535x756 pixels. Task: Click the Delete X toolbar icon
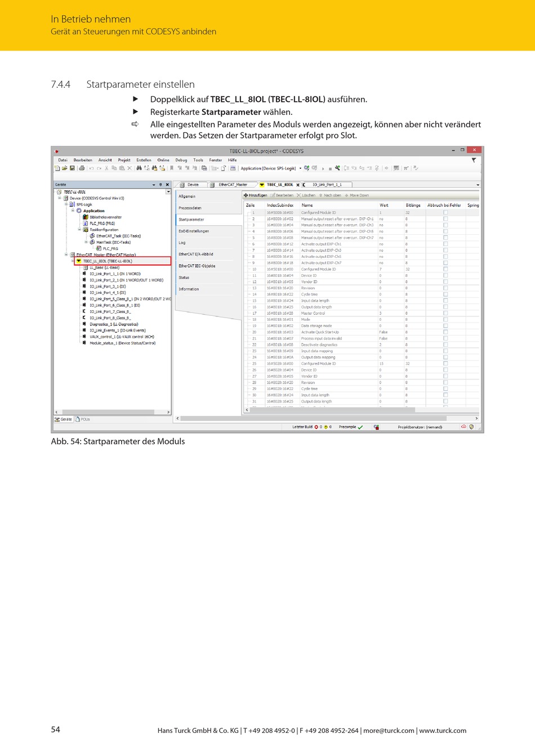click(x=130, y=168)
